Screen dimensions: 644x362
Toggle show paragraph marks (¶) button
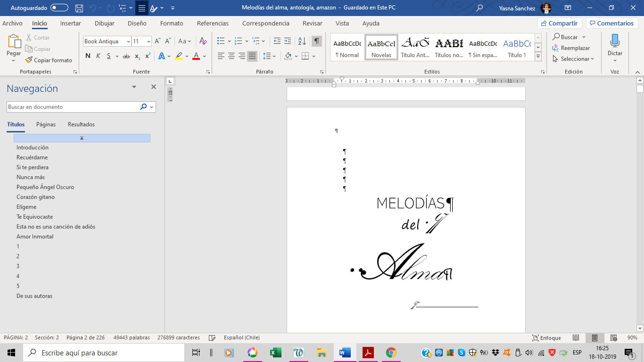317,41
